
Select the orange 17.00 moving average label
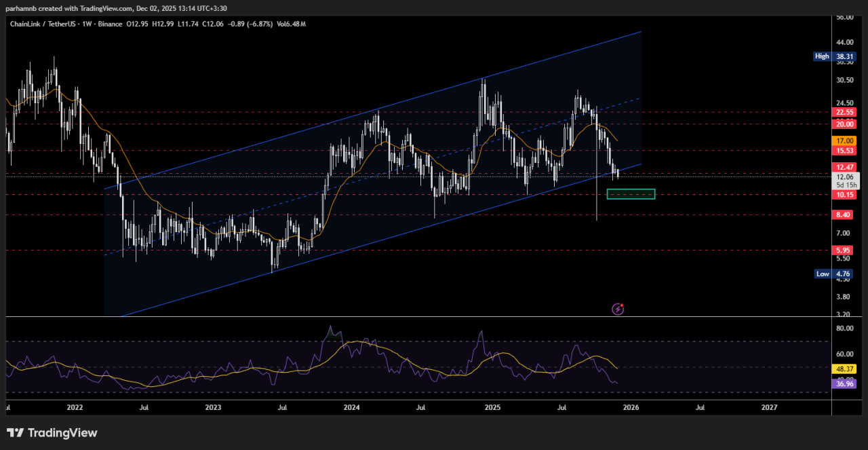844,140
